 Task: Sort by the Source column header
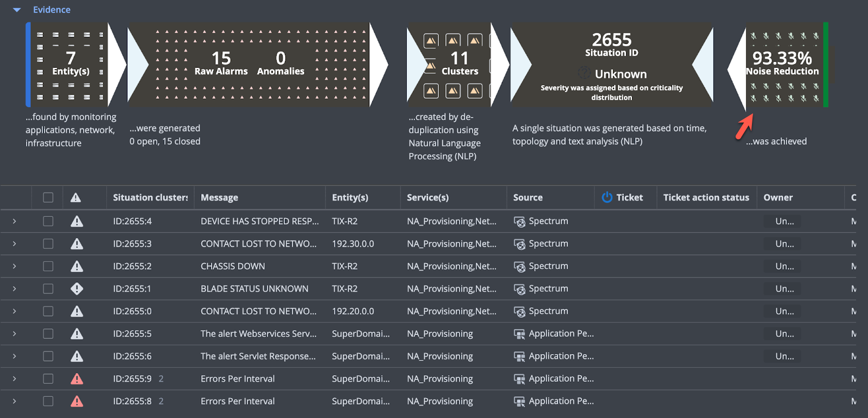click(x=528, y=197)
